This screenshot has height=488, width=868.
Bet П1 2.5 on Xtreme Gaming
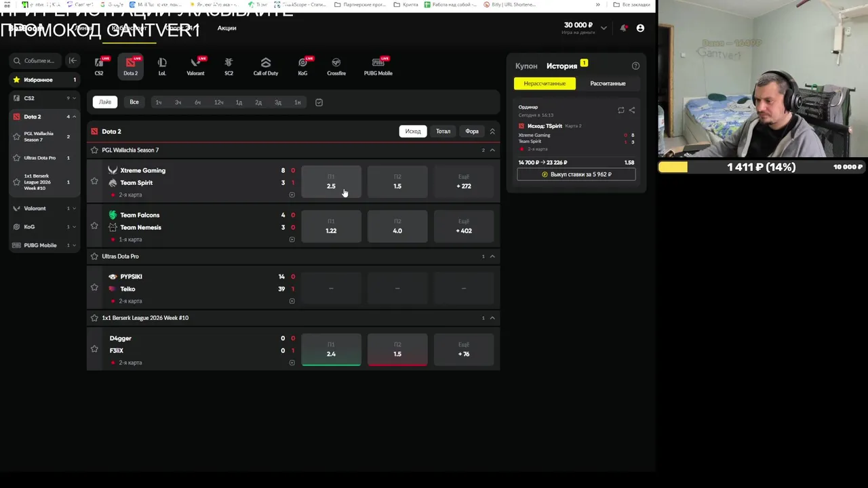331,182
